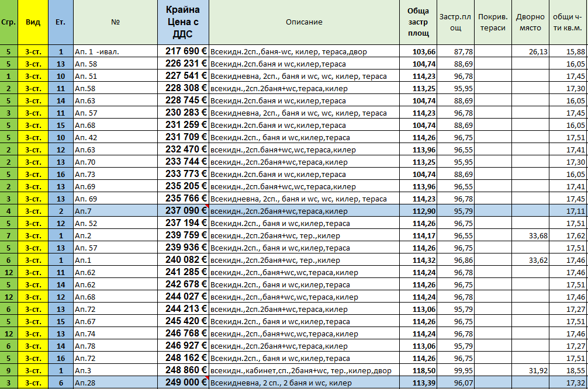
Task: Click the yellow 'Вид' header cell
Action: (33, 22)
